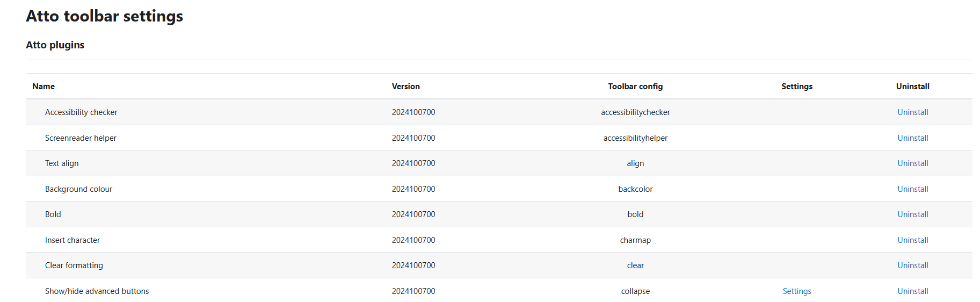Click the Screenreader helper plugin name
Screen dimensions: 980x302
(x=81, y=138)
